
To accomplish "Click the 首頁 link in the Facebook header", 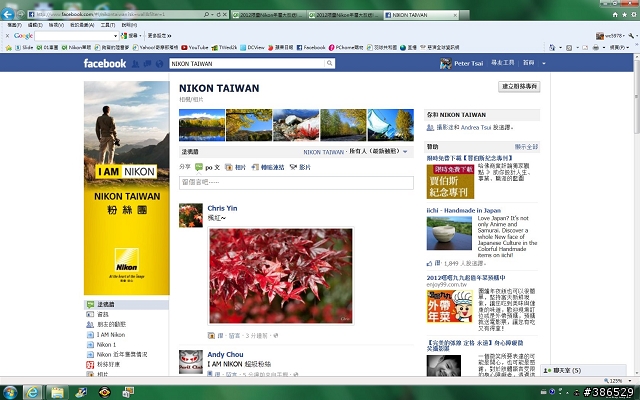I will point(529,63).
